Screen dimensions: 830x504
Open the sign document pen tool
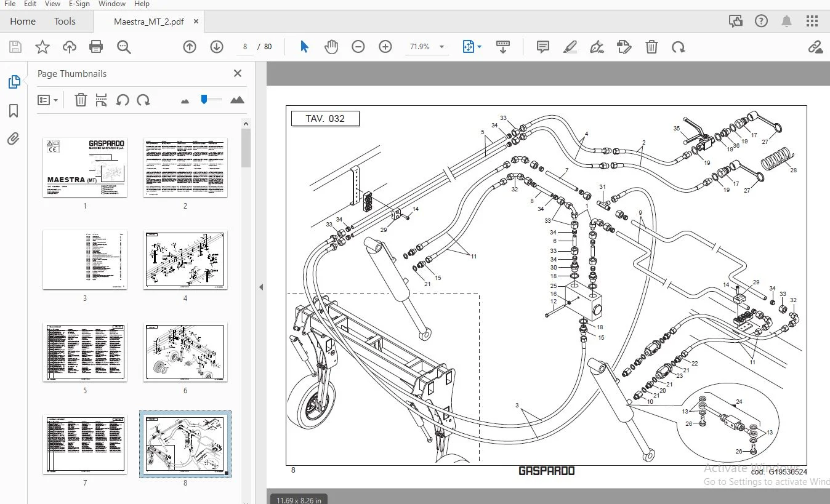pos(597,47)
